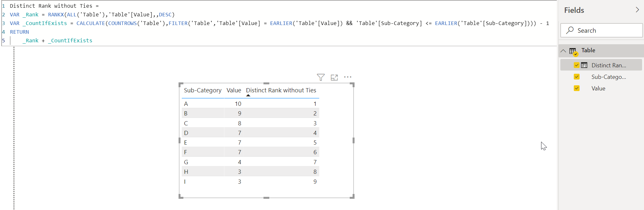
Task: Select Sub-Category cell E
Action: coord(186,143)
